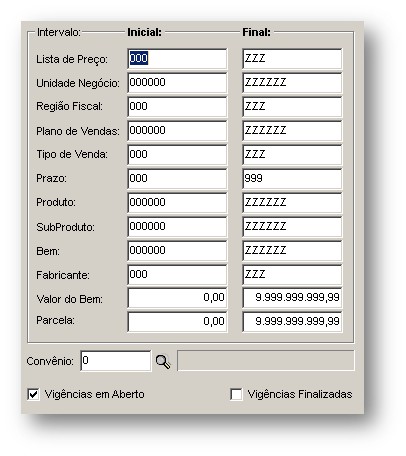The height and width of the screenshot is (456, 406).
Task: Uncheck the Vigências em Aberto checkbox
Action: coord(33,394)
